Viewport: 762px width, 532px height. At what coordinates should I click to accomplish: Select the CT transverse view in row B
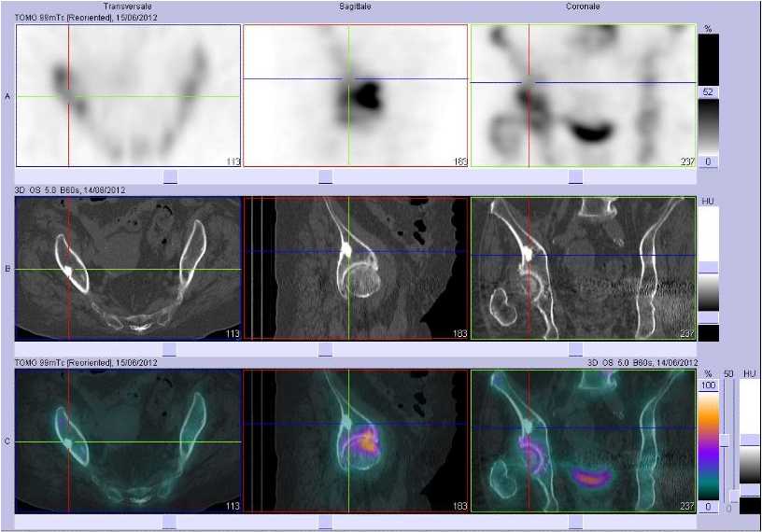(x=128, y=268)
